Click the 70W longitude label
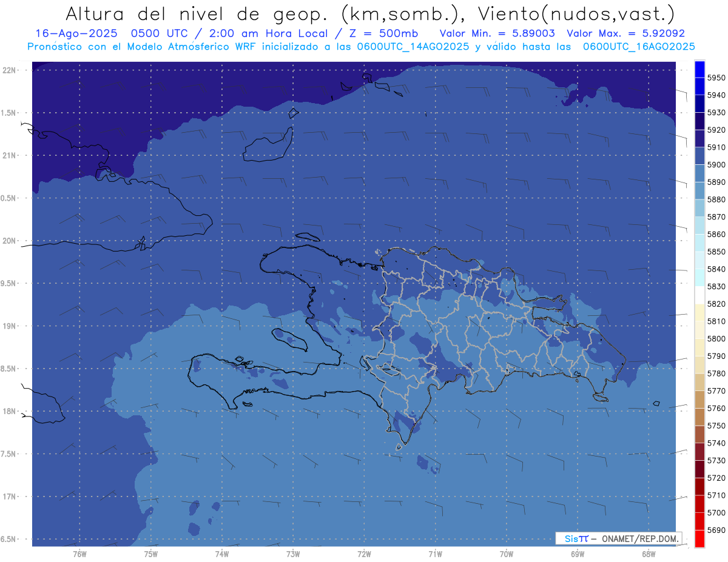 (x=507, y=554)
